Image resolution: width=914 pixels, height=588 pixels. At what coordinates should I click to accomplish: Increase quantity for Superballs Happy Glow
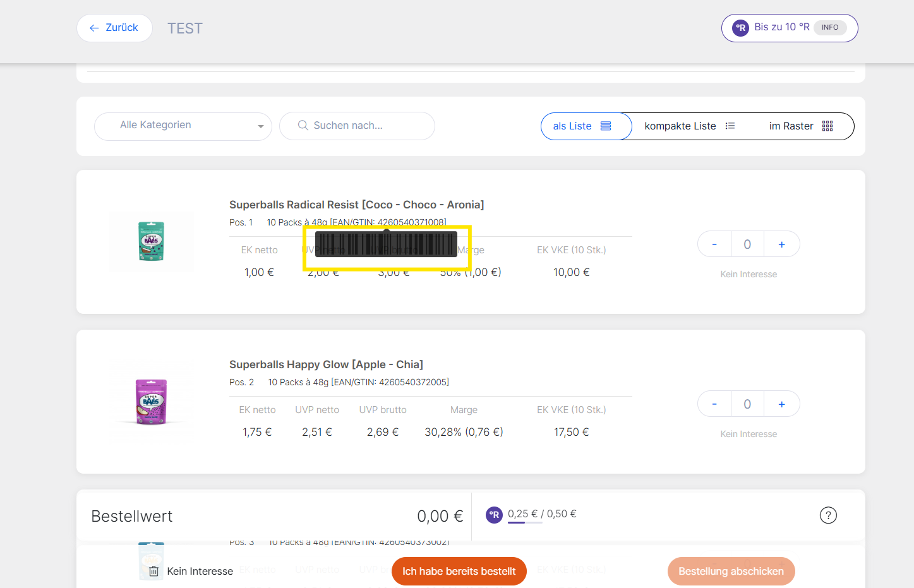(x=781, y=404)
